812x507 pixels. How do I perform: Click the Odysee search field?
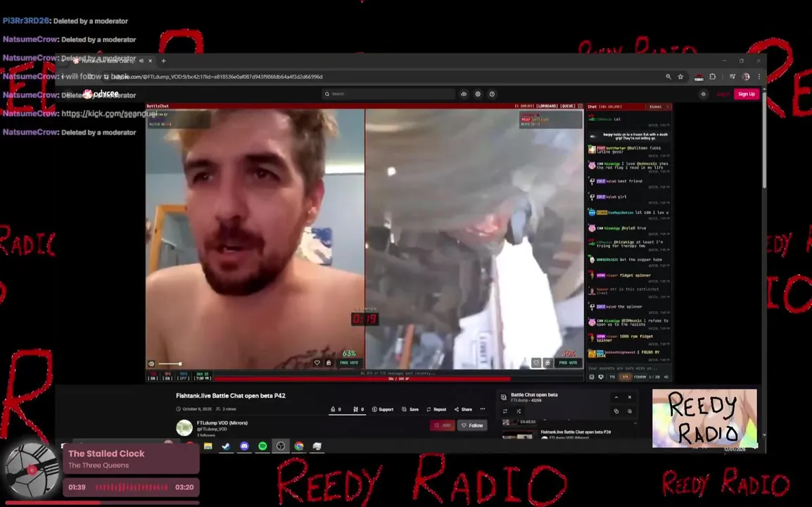tap(388, 94)
